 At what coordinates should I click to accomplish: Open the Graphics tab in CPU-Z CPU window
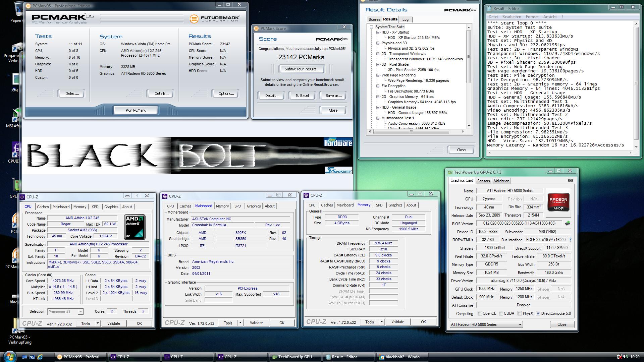click(x=111, y=207)
